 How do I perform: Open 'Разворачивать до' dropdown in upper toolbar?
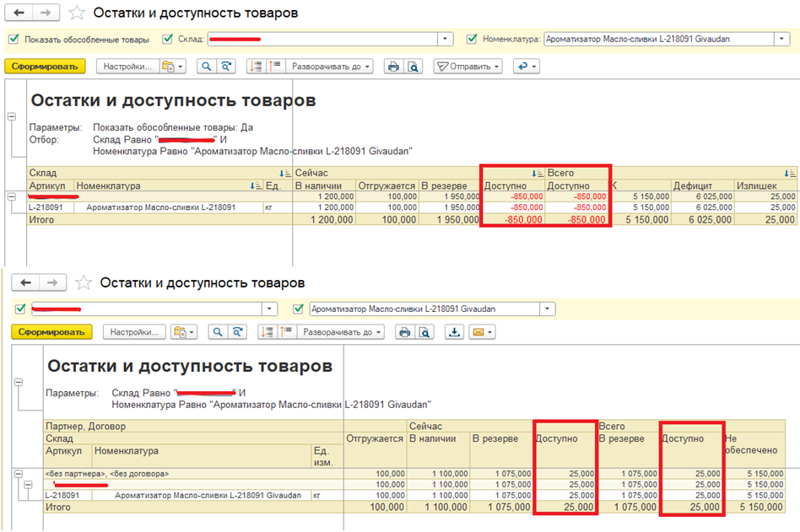click(x=330, y=67)
